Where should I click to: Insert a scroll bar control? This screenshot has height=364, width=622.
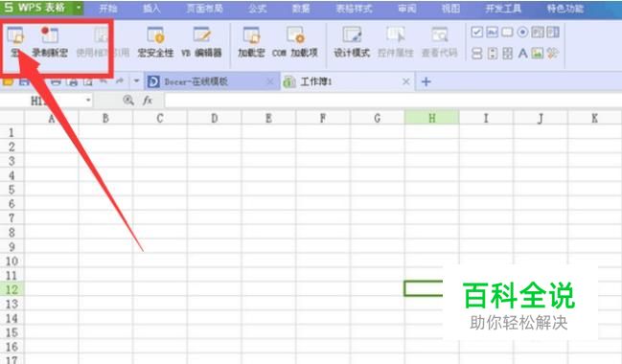(x=507, y=53)
